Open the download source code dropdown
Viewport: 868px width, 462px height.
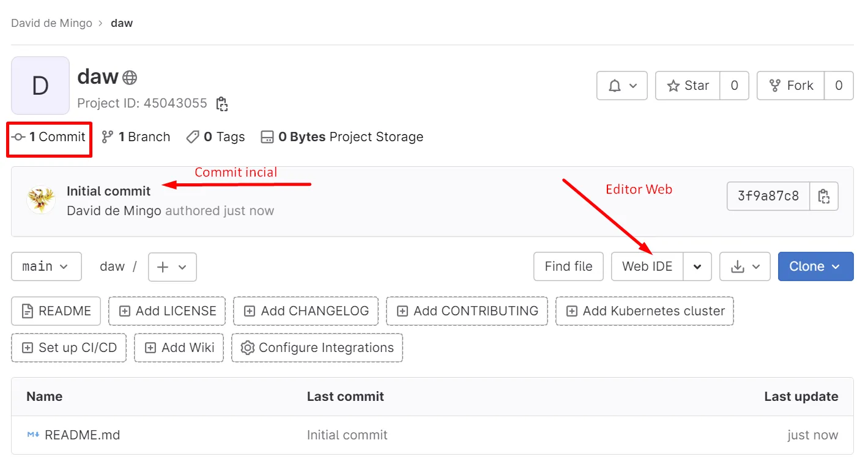pyautogui.click(x=744, y=266)
